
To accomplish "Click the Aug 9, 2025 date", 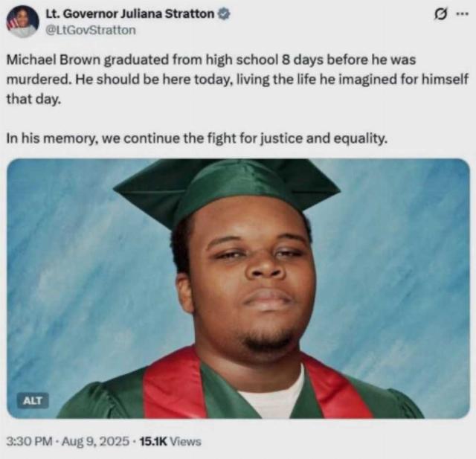I will pyautogui.click(x=95, y=441).
